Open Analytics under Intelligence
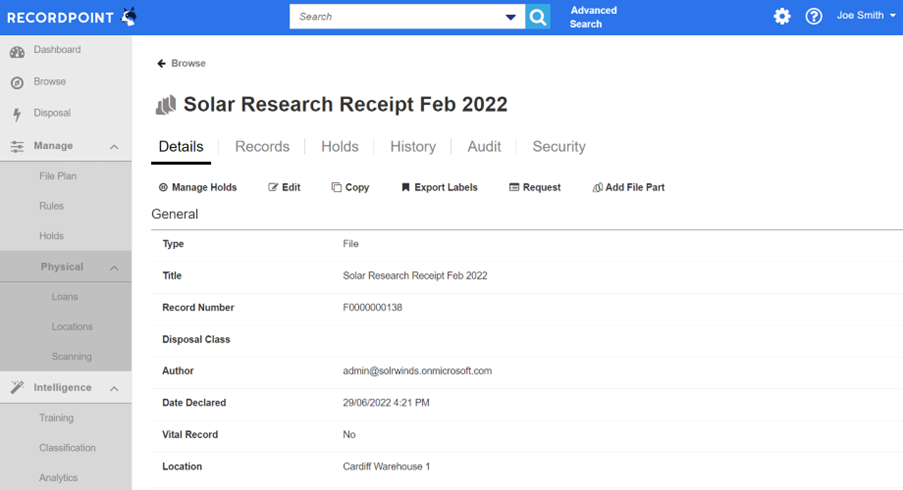The height and width of the screenshot is (490, 903). 58,478
